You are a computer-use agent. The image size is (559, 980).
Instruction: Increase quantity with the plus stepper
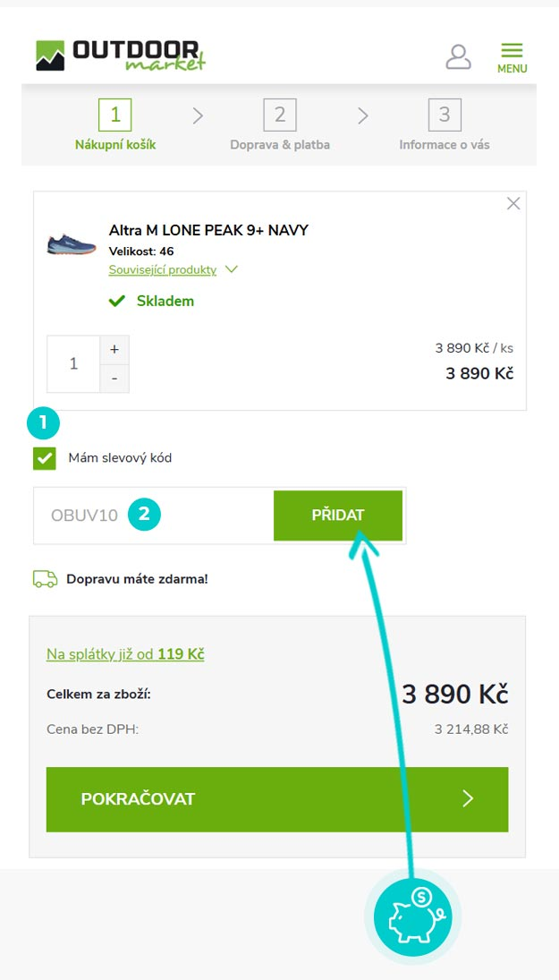(x=114, y=349)
